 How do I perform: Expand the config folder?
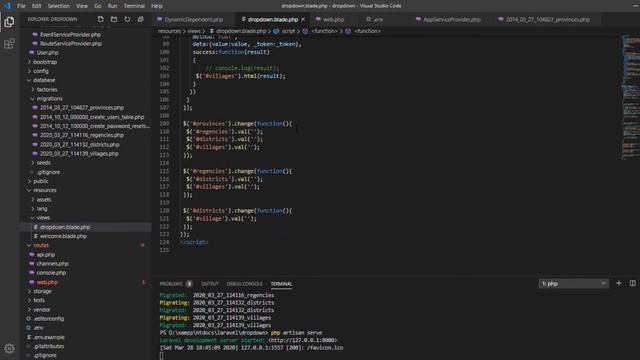(x=41, y=71)
